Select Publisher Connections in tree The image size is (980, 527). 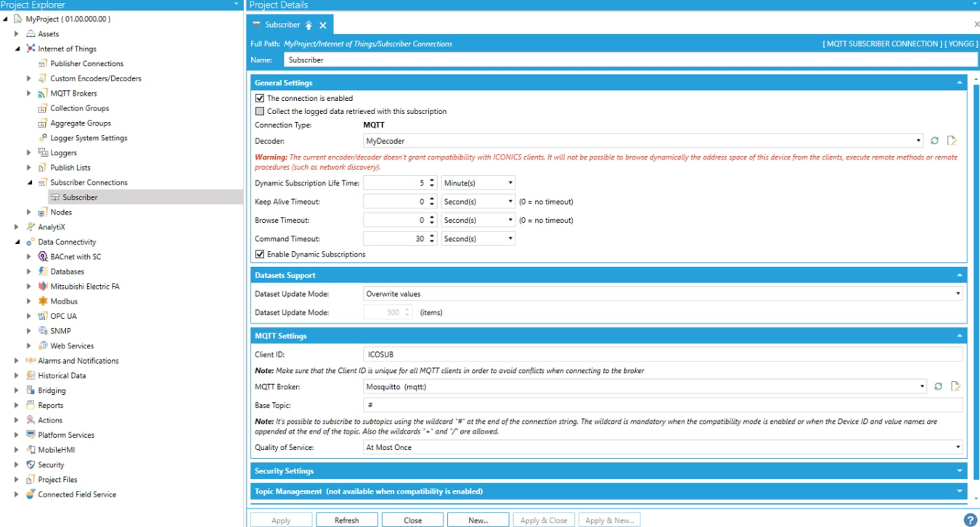87,64
